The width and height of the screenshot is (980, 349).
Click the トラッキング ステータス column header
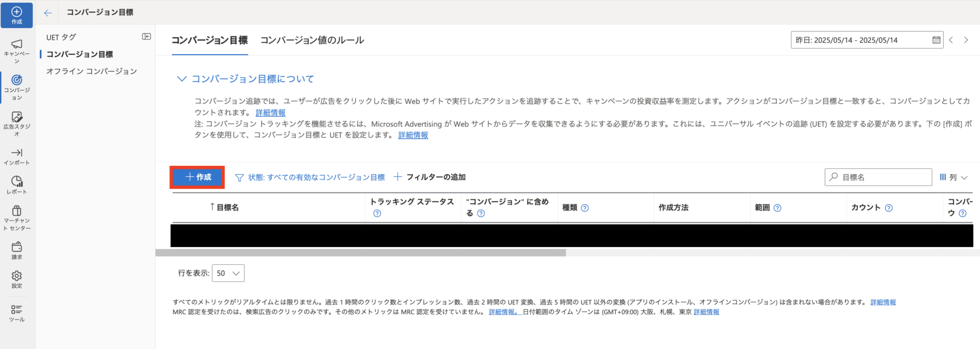(x=412, y=202)
